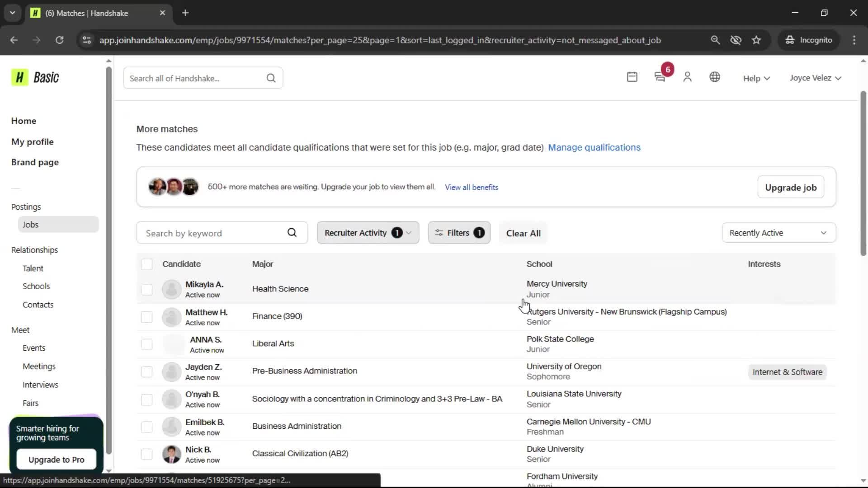Open the Recently Active sort dropdown
The image size is (868, 488).
tap(778, 232)
